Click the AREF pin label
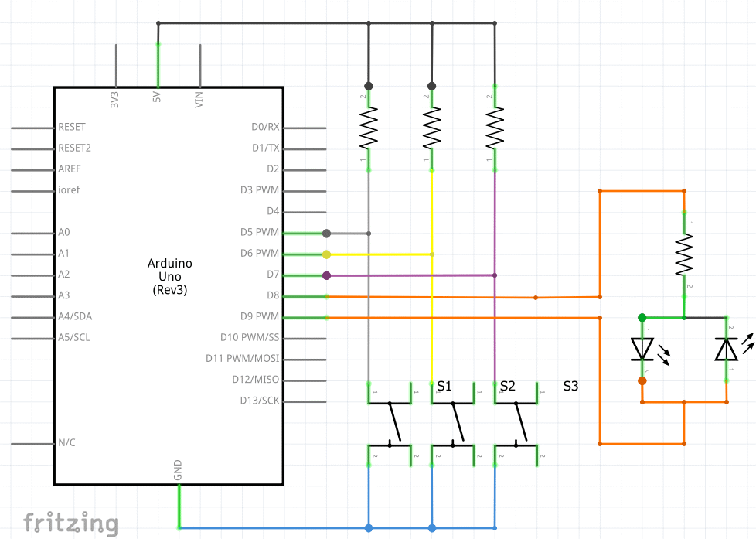 click(x=70, y=169)
